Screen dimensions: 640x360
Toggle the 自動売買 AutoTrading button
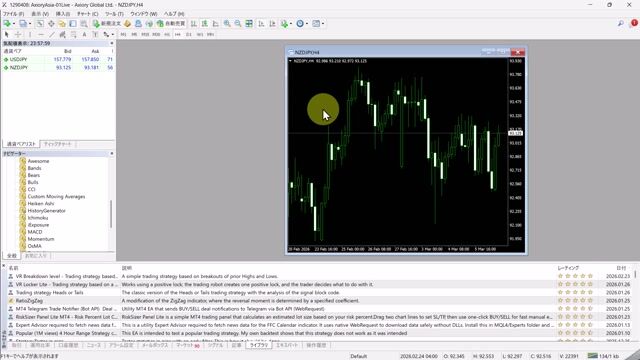tap(171, 24)
